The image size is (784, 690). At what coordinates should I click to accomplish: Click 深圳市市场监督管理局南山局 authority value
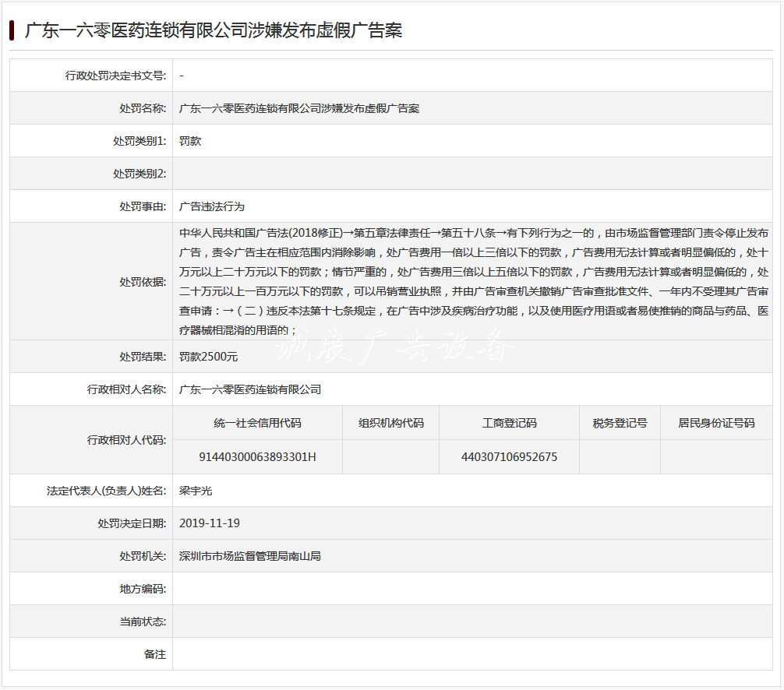click(x=250, y=556)
